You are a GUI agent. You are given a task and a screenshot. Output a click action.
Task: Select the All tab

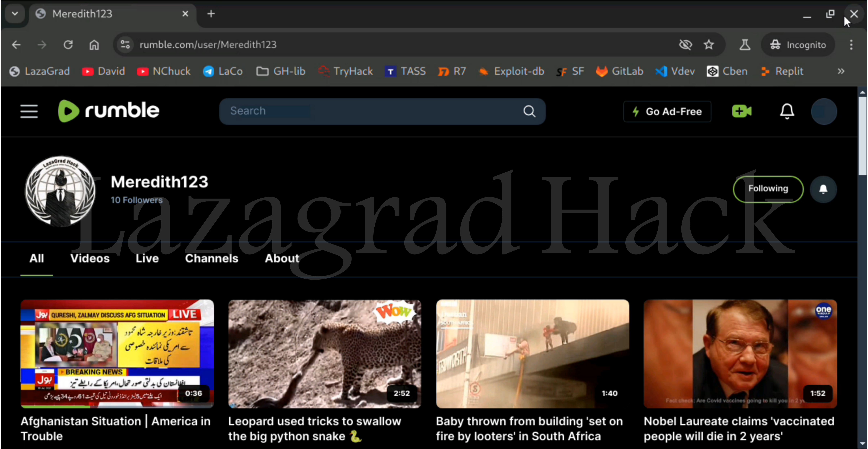click(x=36, y=258)
